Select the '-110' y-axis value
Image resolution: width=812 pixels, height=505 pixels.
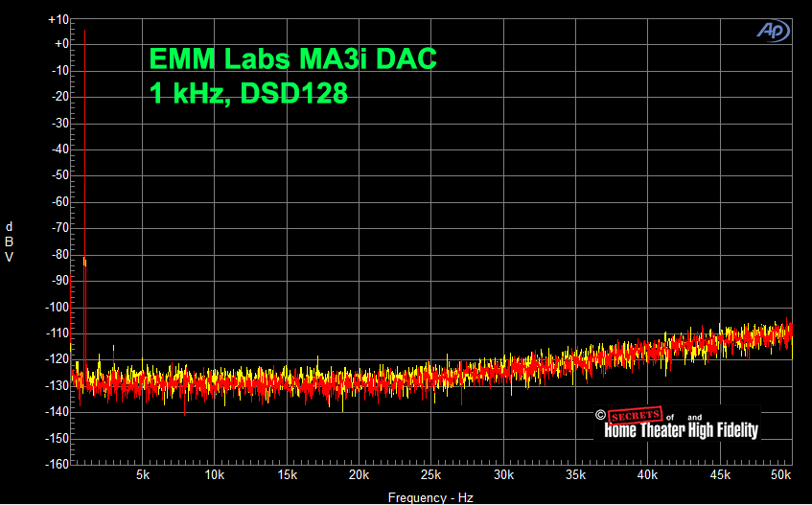[x=57, y=333]
